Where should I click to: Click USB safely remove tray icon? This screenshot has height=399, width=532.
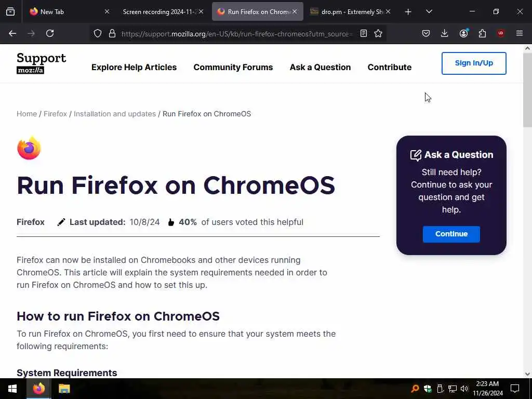(440, 389)
